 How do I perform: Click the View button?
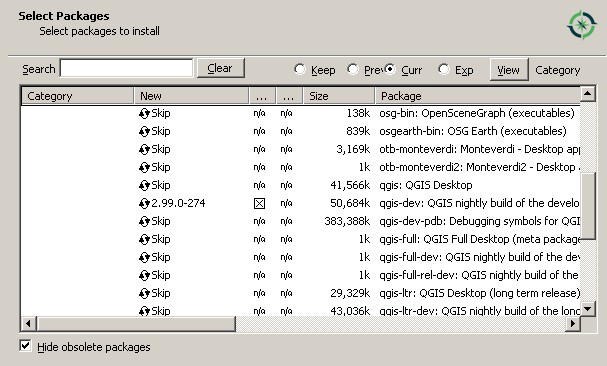(x=509, y=70)
